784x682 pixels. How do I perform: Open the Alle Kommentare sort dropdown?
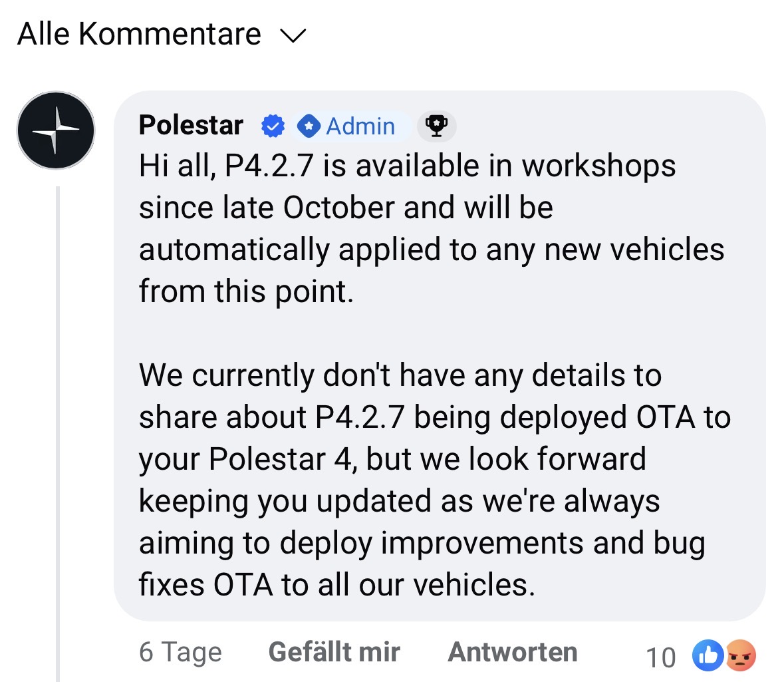coord(140,35)
